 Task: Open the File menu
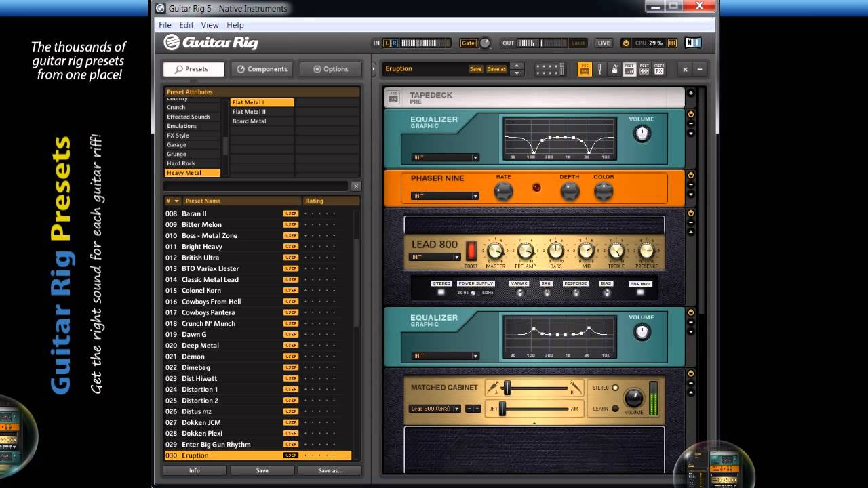point(165,25)
